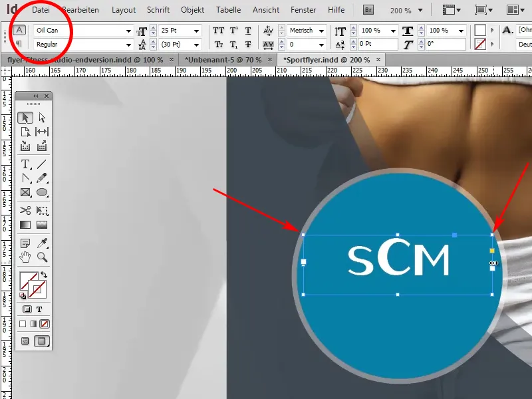Swap fill and stroke arrow
This screenshot has width=532, height=399.
(x=44, y=275)
